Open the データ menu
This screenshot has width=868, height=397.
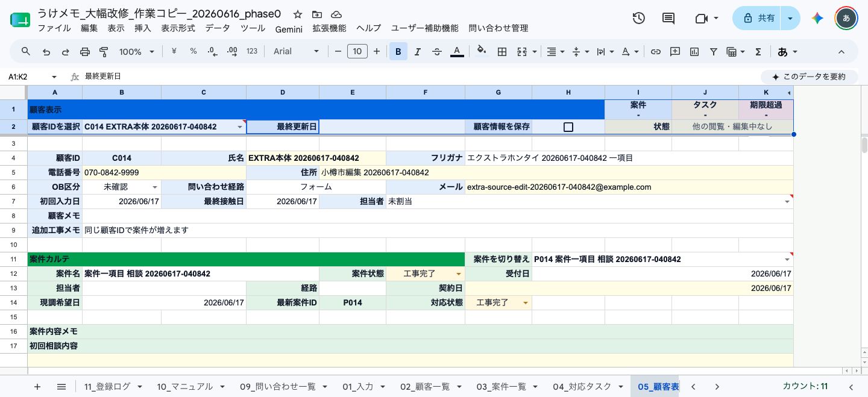218,28
